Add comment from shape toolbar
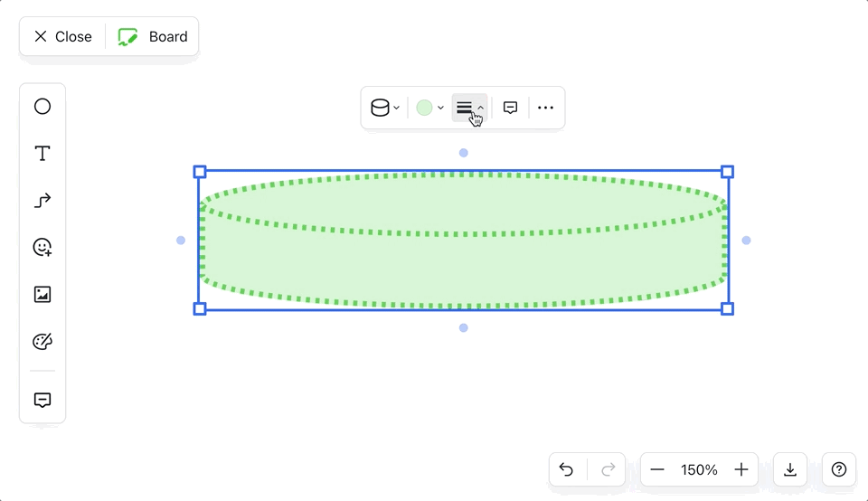Viewport: 868px width, 501px height. pyautogui.click(x=510, y=108)
